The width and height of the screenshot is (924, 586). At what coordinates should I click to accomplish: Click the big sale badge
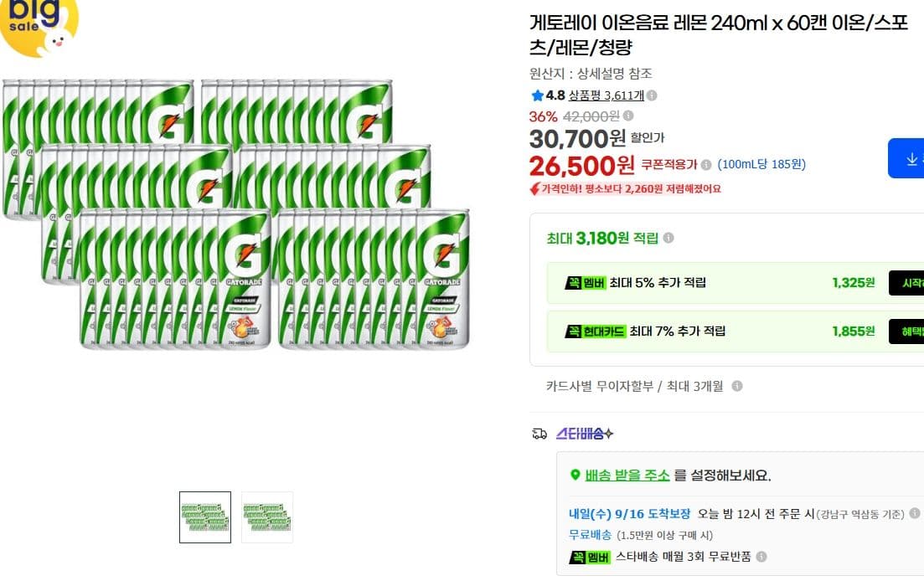(x=39, y=27)
